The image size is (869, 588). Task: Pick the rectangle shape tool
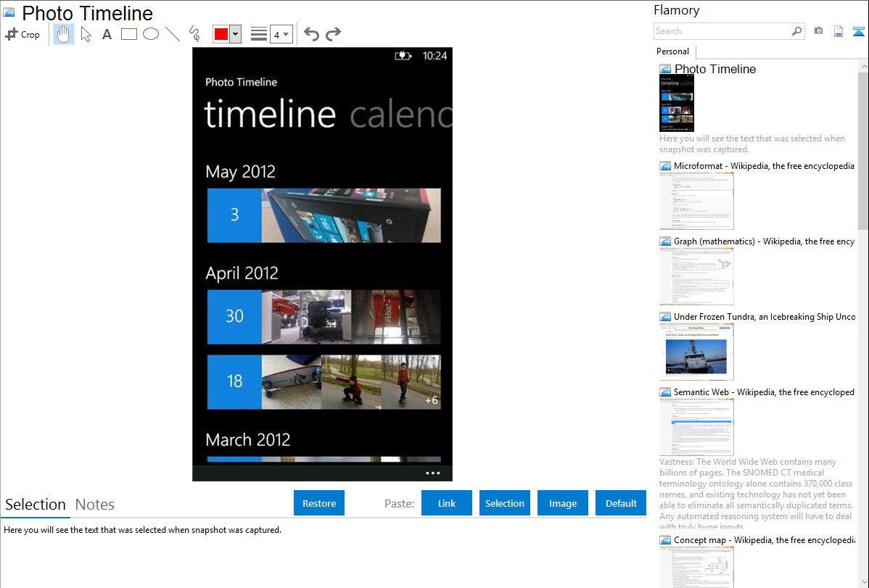[128, 34]
